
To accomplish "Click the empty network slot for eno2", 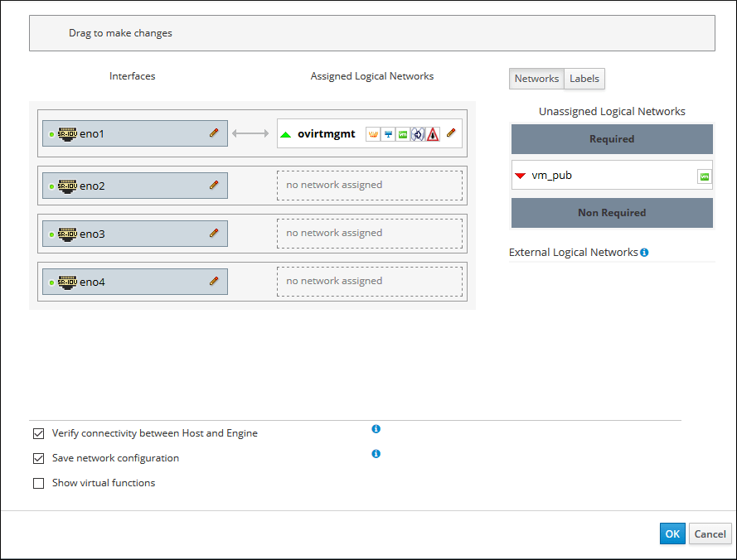I will pos(369,185).
